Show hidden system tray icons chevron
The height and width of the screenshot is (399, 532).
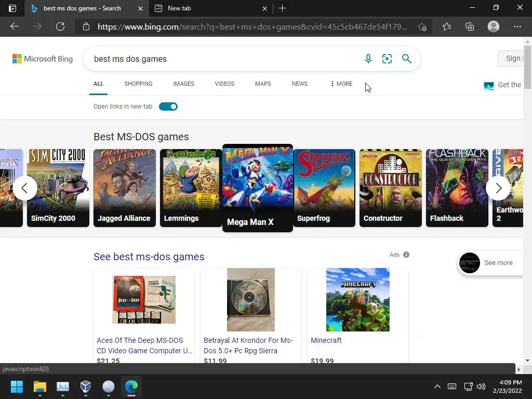pos(437,387)
